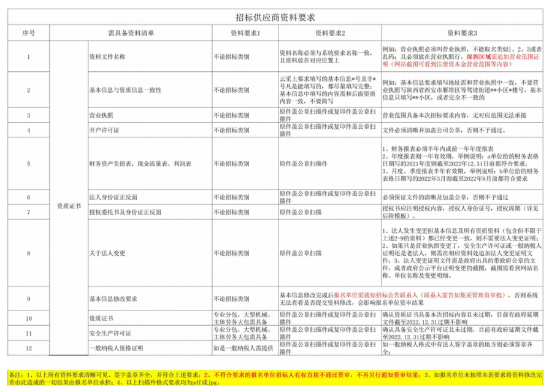The height and width of the screenshot is (392, 549).
Task: Click the cell 确认资质证书具备本次招标内容且未过期
Action: point(462,318)
